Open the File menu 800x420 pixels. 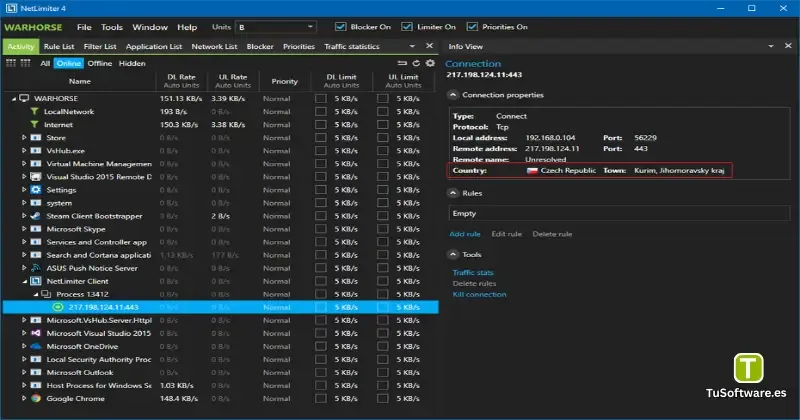[84, 27]
